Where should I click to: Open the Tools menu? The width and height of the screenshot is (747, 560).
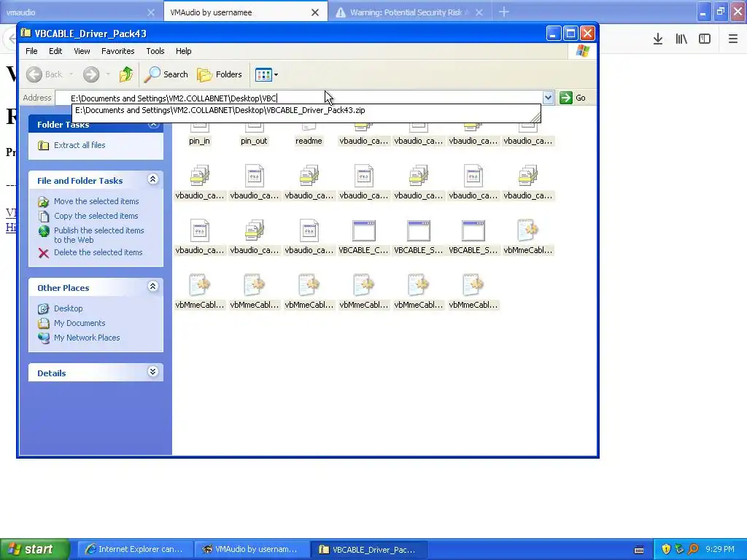click(x=155, y=51)
